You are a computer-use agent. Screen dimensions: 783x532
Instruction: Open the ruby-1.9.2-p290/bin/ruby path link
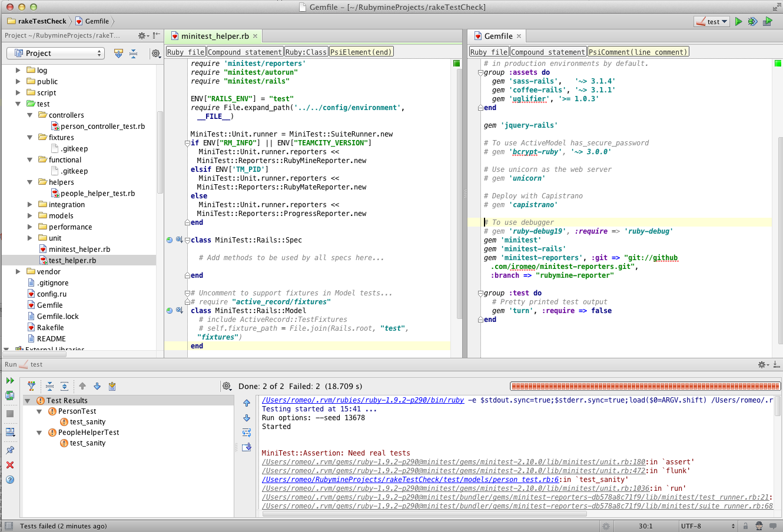363,400
